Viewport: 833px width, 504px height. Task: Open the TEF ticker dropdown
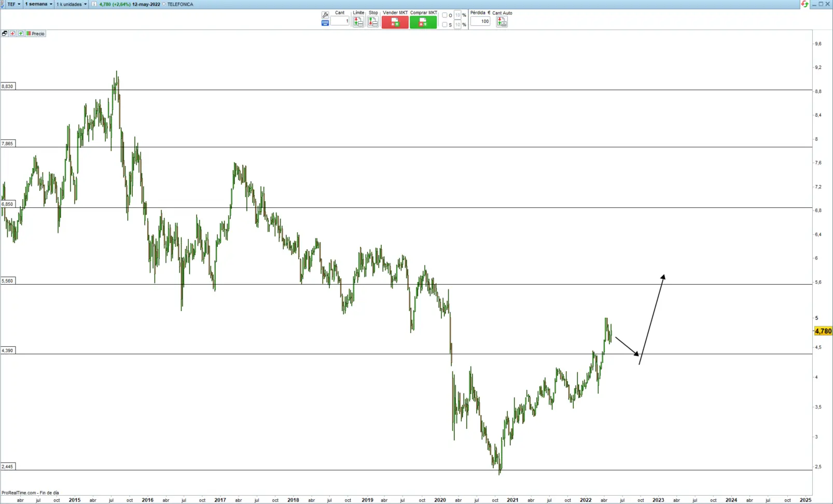(x=14, y=4)
